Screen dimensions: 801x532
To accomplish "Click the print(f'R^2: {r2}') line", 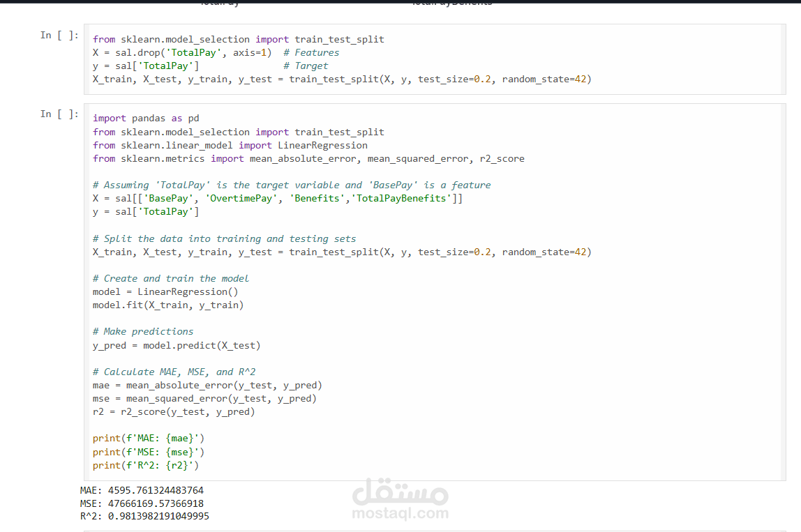I will [146, 466].
